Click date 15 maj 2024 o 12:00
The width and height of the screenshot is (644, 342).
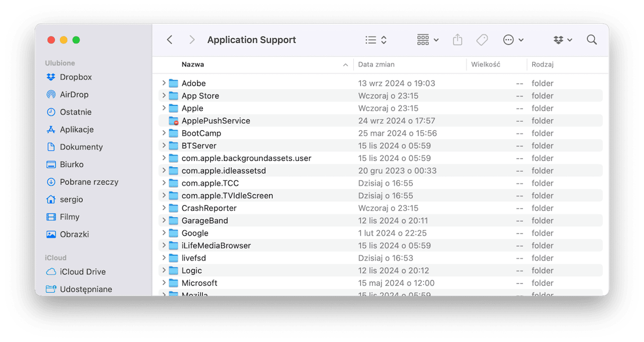click(x=396, y=283)
